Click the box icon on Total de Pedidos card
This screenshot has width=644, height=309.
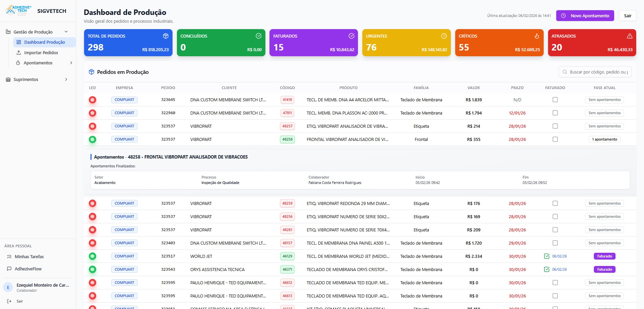(x=166, y=36)
